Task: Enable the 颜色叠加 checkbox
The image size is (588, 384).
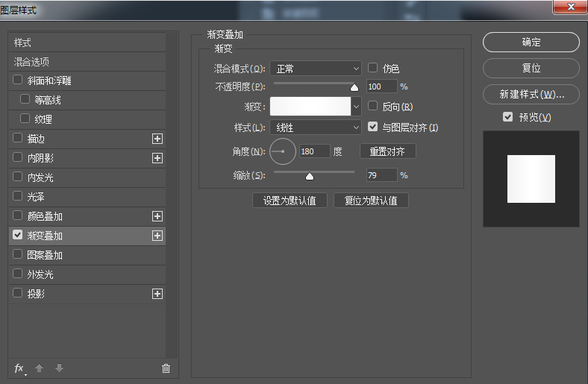Action: pyautogui.click(x=17, y=215)
